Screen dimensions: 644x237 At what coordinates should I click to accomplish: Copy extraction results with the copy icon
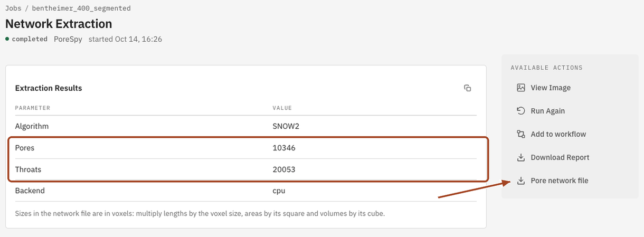coord(467,88)
